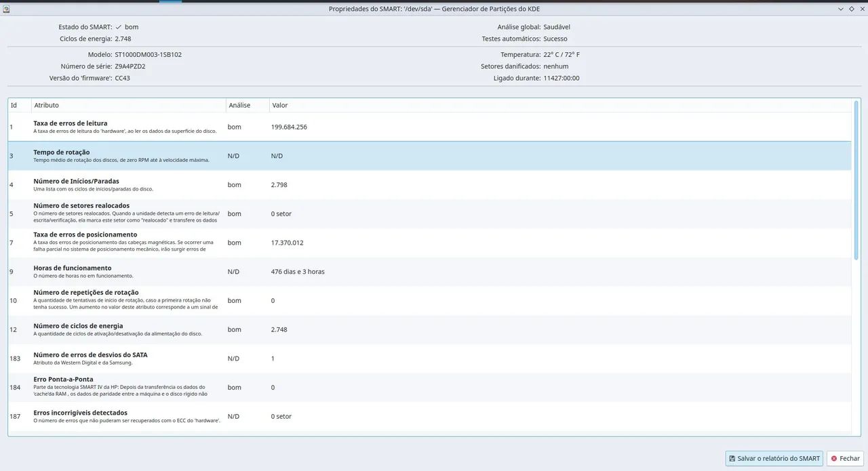Select the Taxa de erros de leitura row
The image size is (868, 471).
tap(430, 127)
